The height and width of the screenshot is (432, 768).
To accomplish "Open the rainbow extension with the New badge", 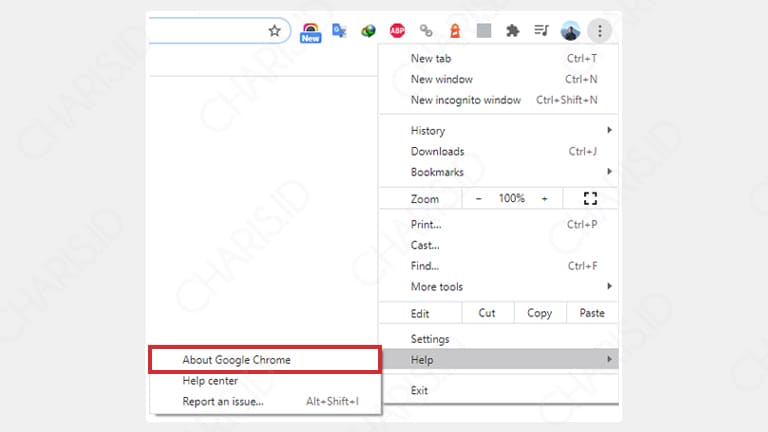I will tap(311, 32).
